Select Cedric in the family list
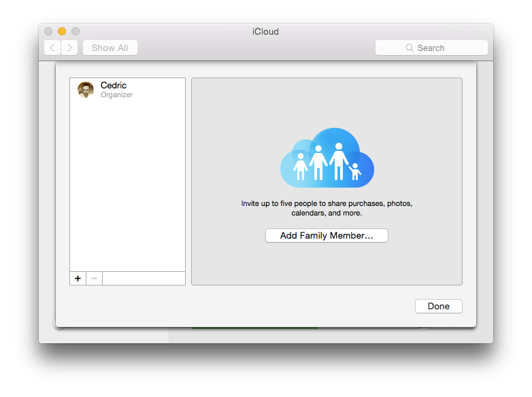This screenshot has height=397, width=532. coord(128,90)
